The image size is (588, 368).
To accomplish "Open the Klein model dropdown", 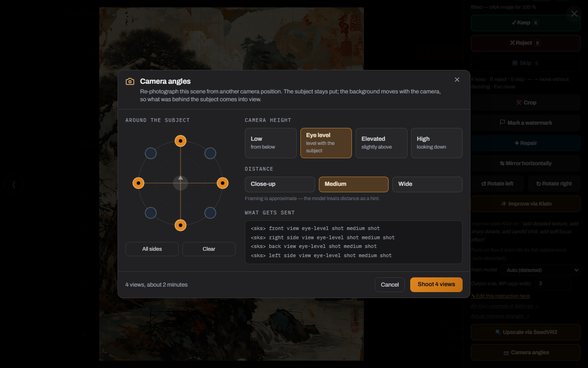I will click(x=541, y=270).
